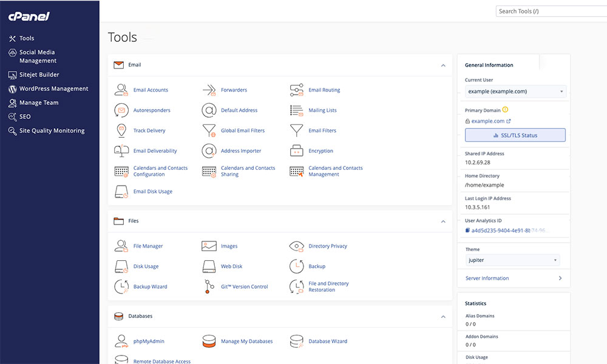607x364 pixels.
Task: Collapse the Files section chevron
Action: pos(443,221)
